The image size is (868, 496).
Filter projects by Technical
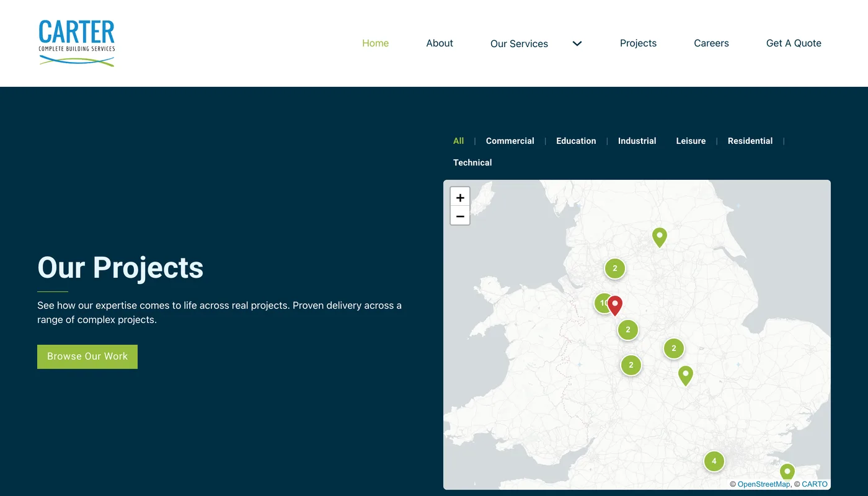pos(472,162)
